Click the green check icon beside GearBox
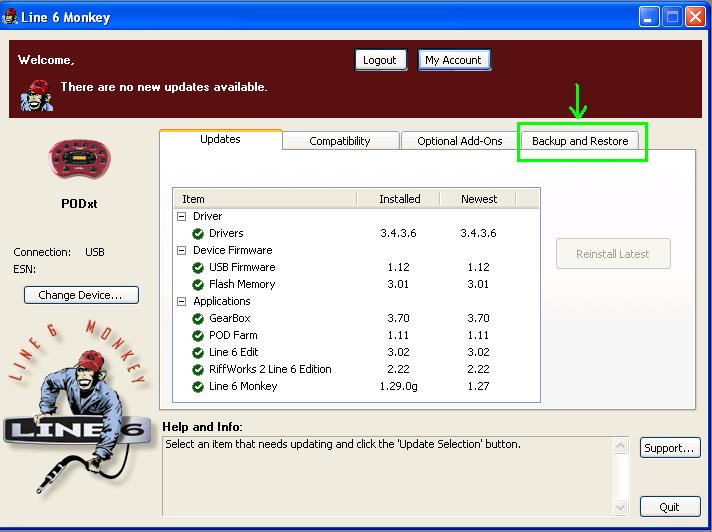Screen dimensions: 712x532 [198, 319]
